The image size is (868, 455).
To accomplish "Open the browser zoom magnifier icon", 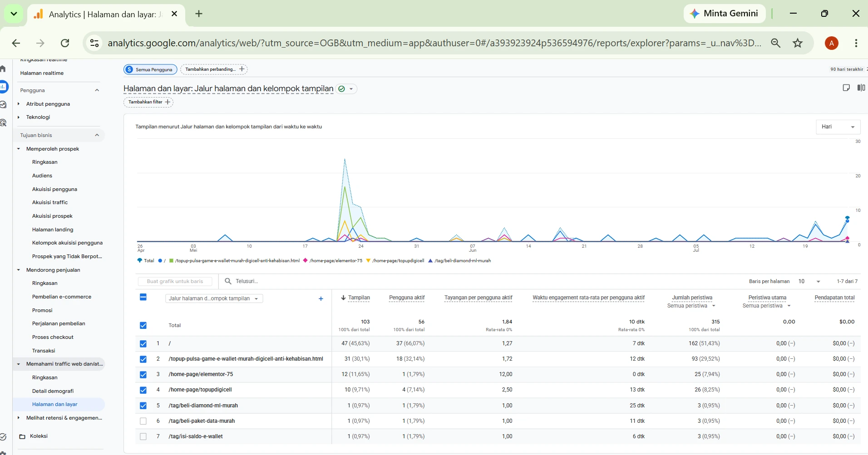I will coord(776,43).
